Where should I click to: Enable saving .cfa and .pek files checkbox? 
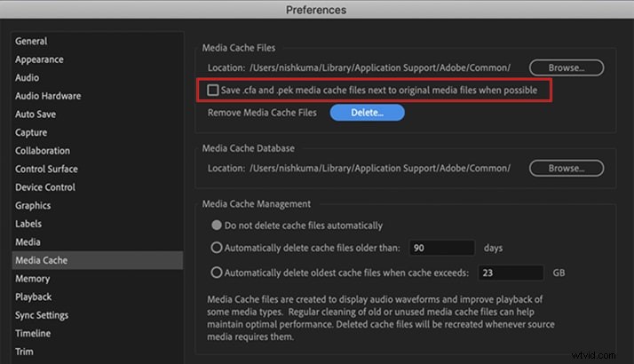coord(213,91)
